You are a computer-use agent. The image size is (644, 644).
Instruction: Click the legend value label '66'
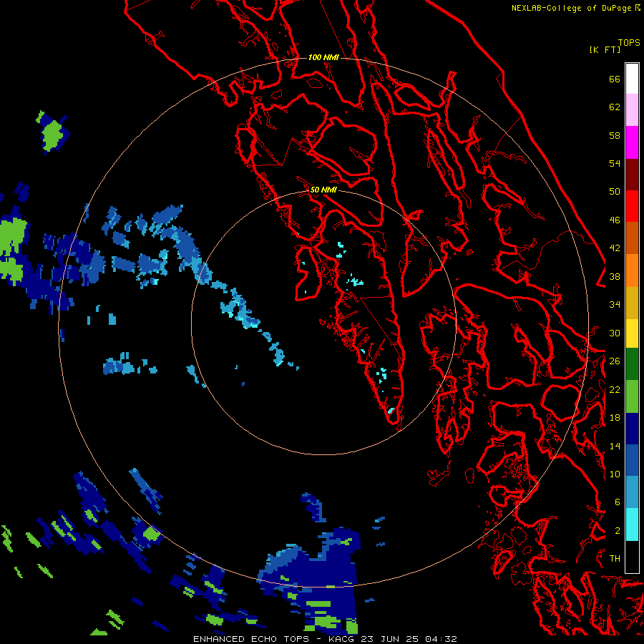pyautogui.click(x=615, y=79)
